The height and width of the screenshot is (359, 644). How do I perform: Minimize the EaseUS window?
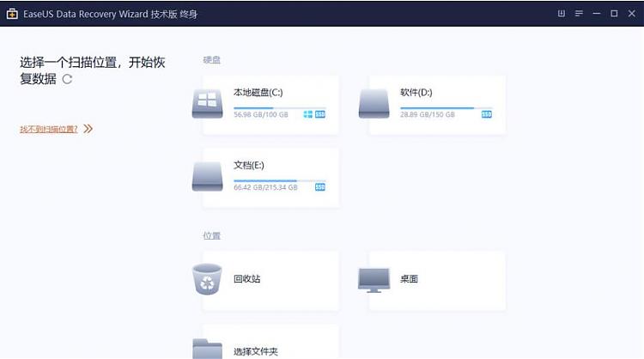[597, 14]
